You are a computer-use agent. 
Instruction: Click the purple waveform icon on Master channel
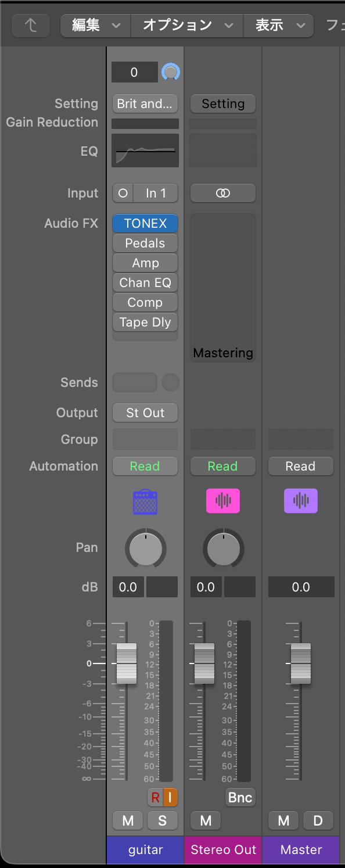(301, 501)
